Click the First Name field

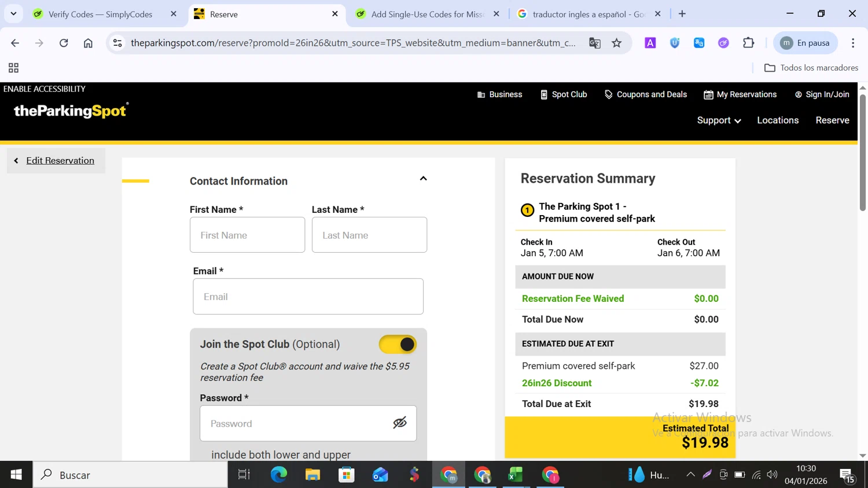[x=247, y=235]
